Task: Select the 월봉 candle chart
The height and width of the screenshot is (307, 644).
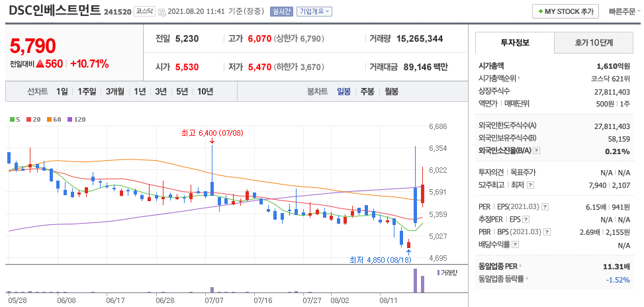Action: 391,91
